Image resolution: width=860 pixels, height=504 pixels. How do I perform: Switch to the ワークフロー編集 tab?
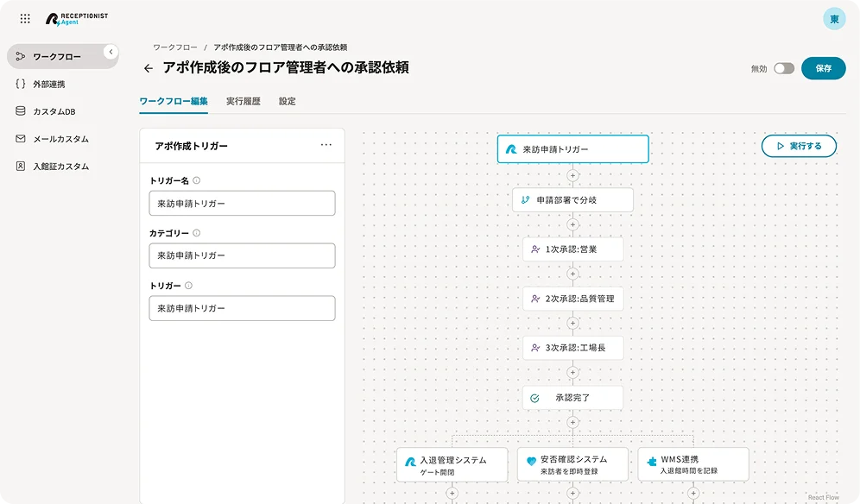point(174,102)
